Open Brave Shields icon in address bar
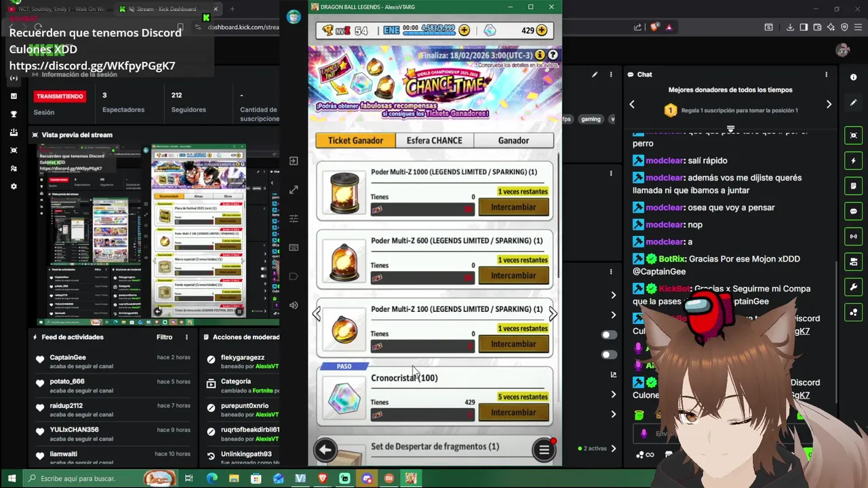The image size is (868, 488). point(654,27)
